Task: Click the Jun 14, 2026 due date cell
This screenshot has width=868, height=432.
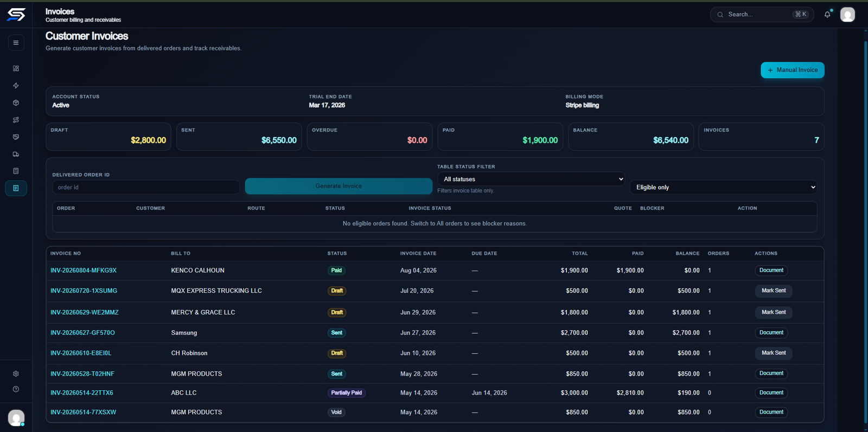Action: [x=489, y=393]
